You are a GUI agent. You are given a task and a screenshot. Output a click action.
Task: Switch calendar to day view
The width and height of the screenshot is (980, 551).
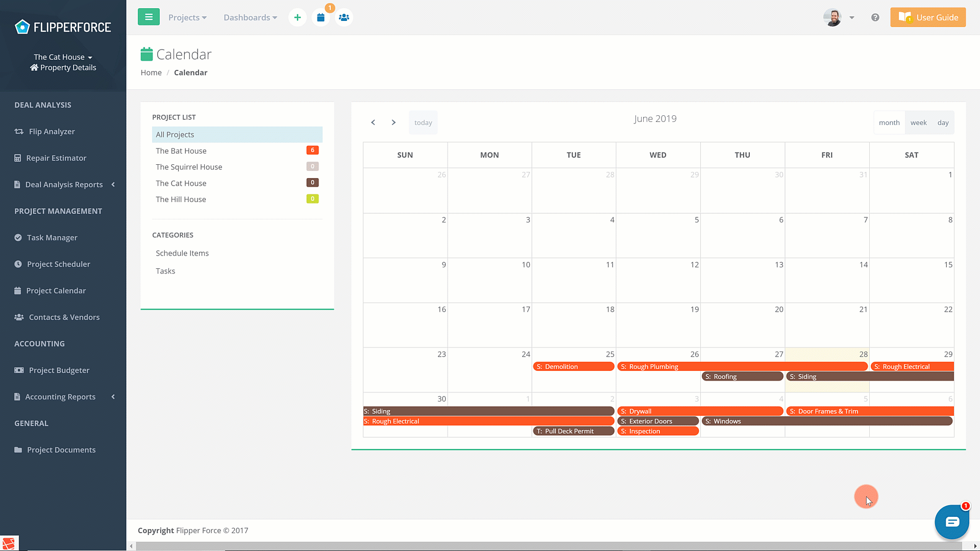[x=943, y=122]
